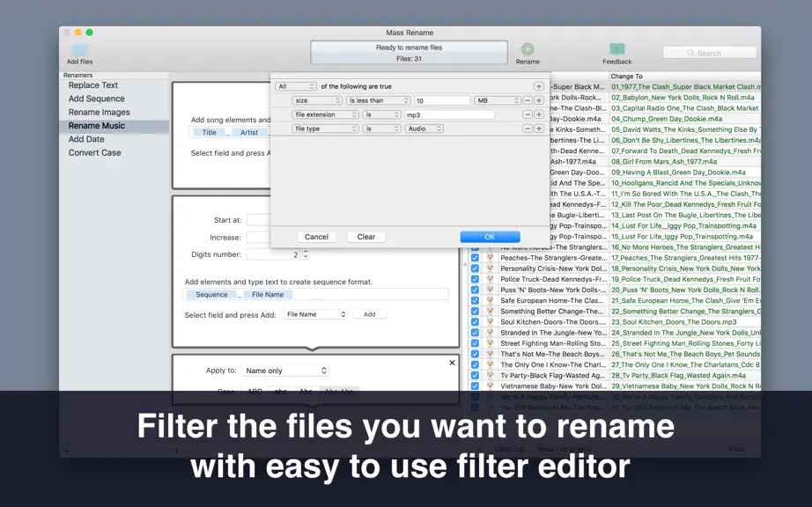Screen dimensions: 812x507
Task: Close the Convert Case panel with X
Action: [x=452, y=363]
